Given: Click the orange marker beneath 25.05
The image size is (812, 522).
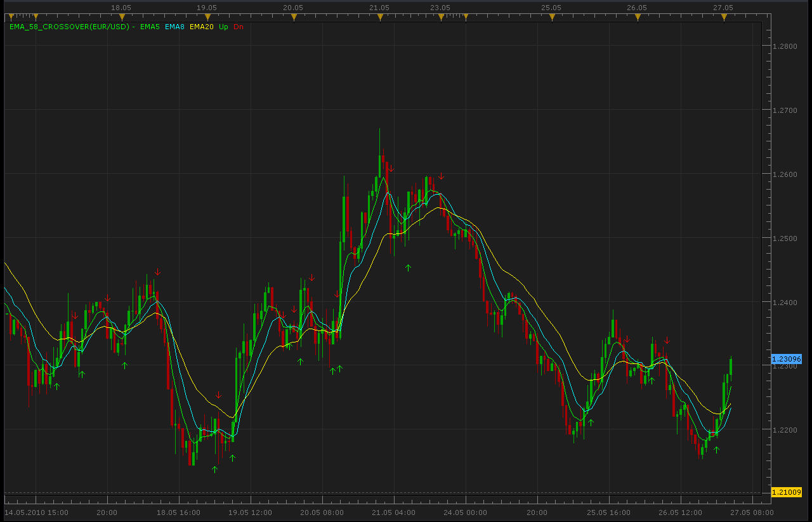Looking at the screenshot, I should point(552,17).
